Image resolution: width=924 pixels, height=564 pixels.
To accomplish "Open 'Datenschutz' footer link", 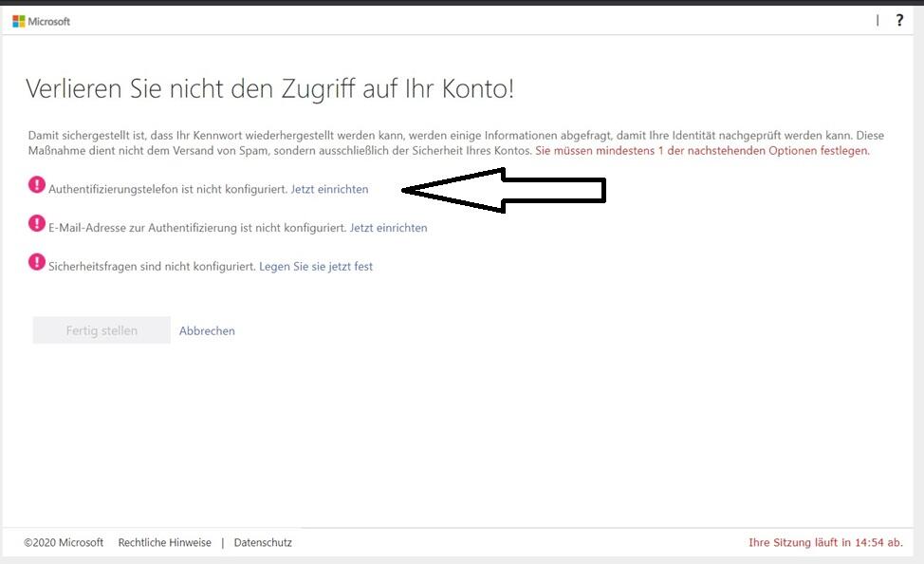I will pyautogui.click(x=263, y=543).
